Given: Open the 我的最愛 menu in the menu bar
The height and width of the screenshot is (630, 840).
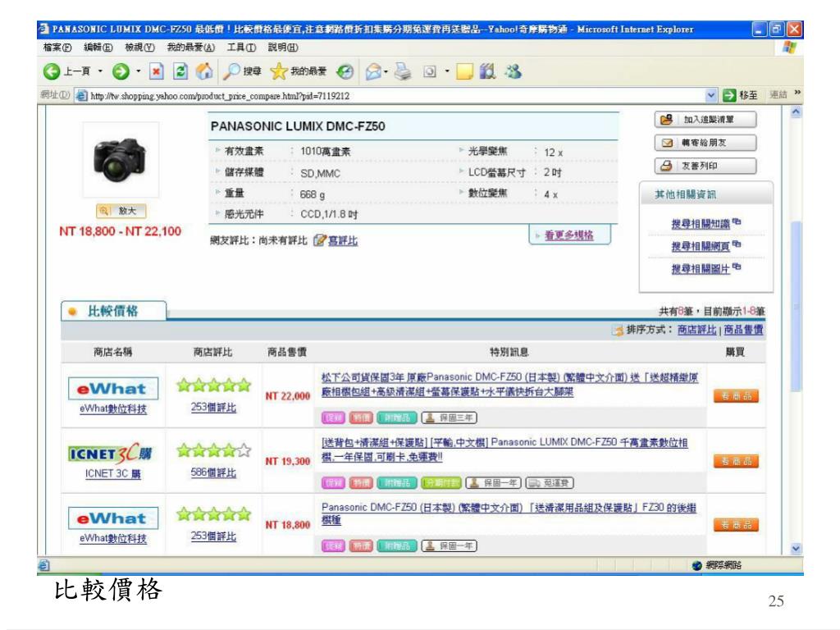Looking at the screenshot, I should [190, 48].
